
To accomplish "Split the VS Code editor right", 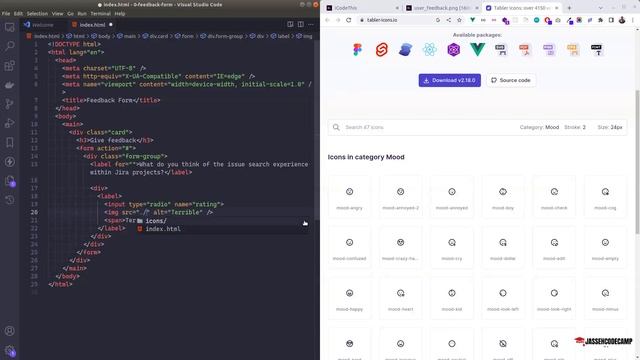I will click(x=300, y=24).
